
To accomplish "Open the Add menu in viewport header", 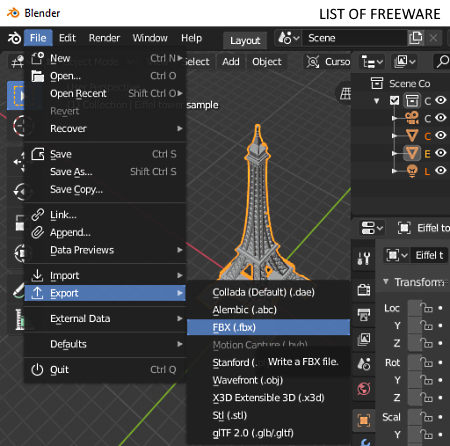I will point(231,62).
